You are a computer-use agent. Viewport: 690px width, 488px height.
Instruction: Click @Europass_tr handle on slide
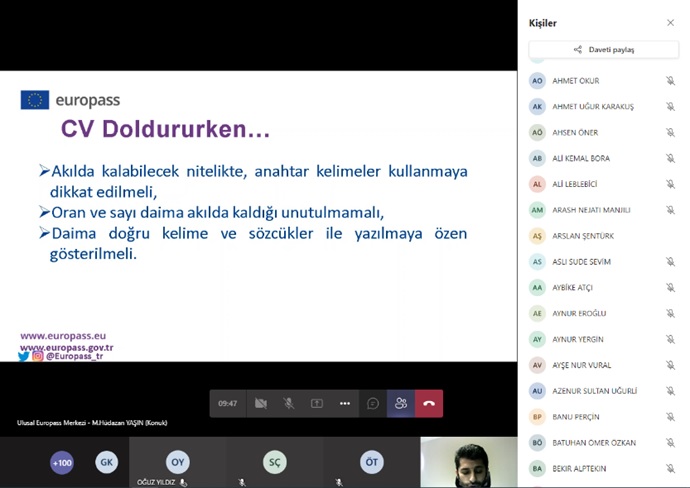74,356
